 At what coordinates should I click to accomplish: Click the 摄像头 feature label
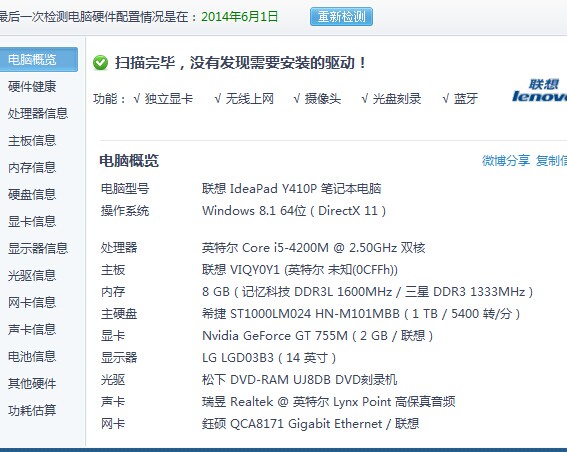323,98
